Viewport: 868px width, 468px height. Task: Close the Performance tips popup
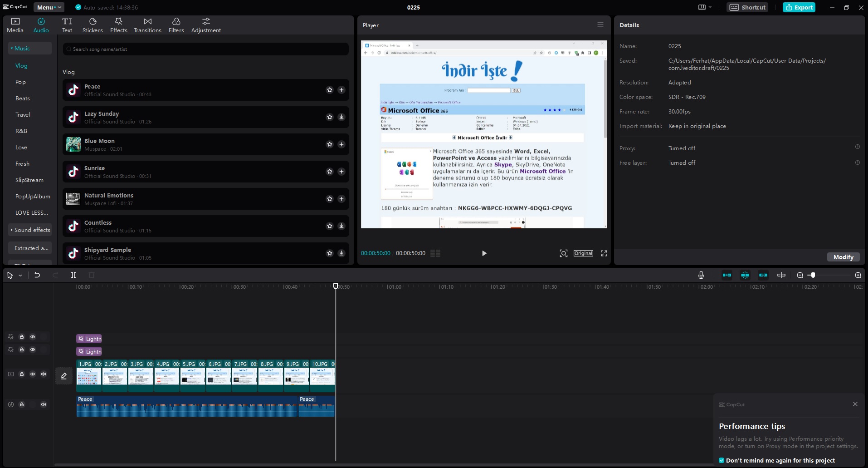855,404
